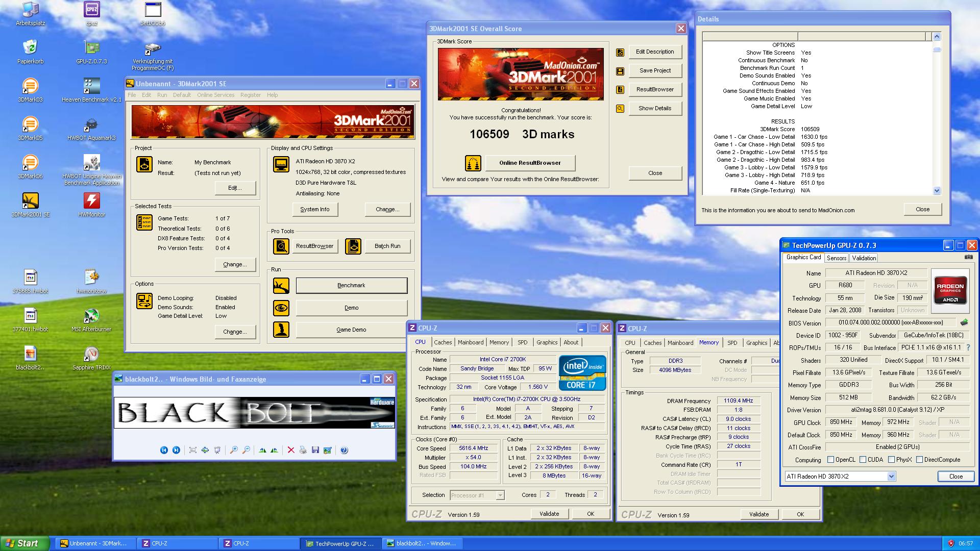Image resolution: width=980 pixels, height=551 pixels.
Task: Close the Details window with the Close button
Action: (922, 210)
